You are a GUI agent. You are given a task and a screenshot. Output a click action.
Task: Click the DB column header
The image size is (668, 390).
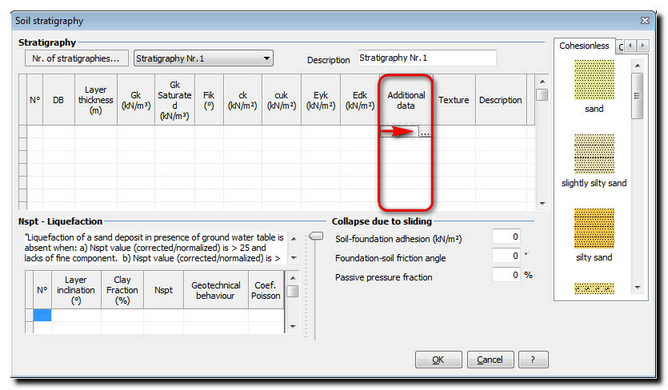click(58, 100)
